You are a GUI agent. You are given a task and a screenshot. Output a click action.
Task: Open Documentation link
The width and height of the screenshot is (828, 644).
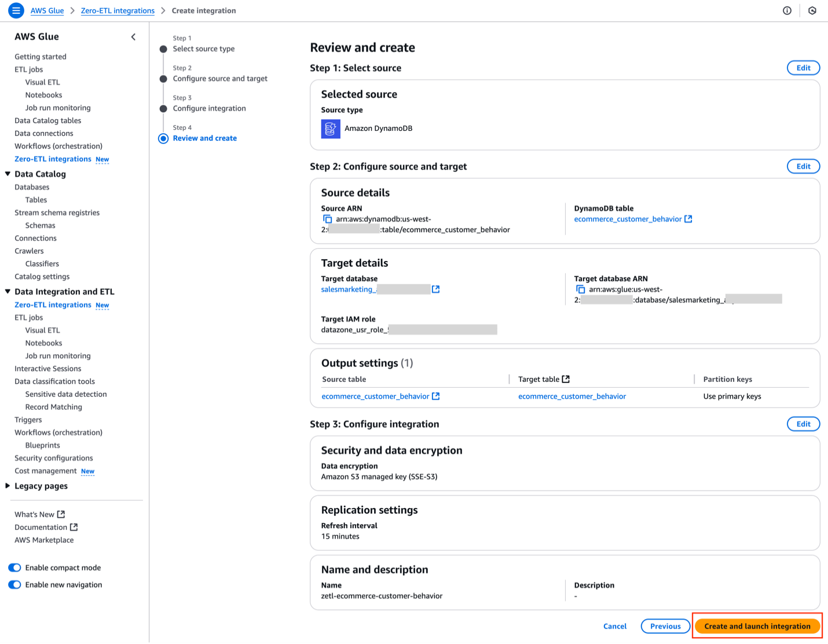(x=41, y=527)
